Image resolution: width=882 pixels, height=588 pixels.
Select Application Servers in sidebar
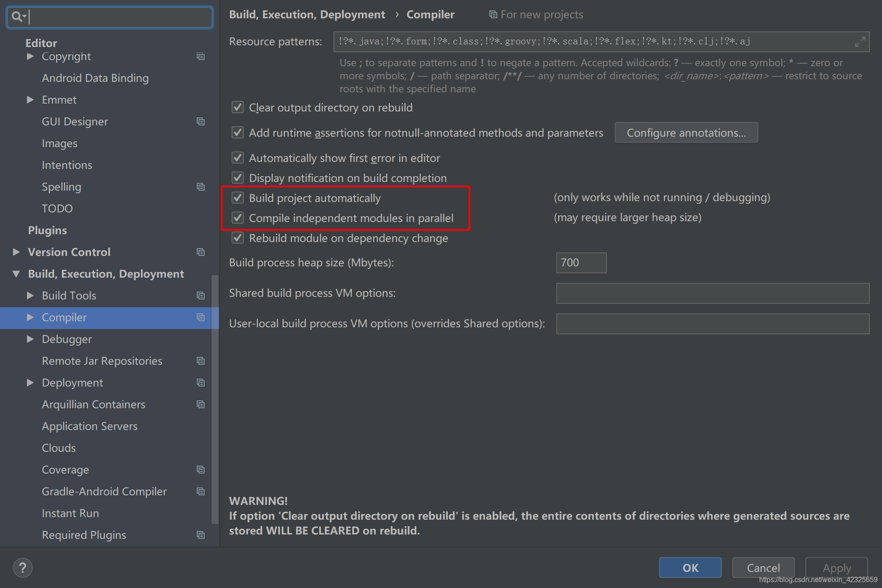click(89, 426)
